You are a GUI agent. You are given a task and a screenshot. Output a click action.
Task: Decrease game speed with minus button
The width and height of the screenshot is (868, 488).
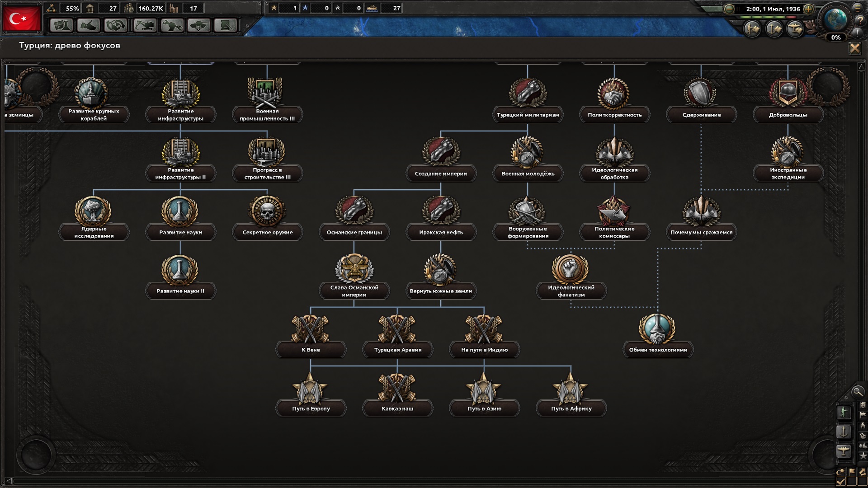coord(729,9)
